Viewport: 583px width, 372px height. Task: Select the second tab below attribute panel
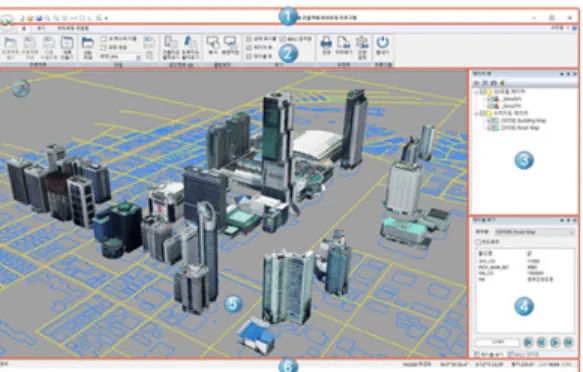click(x=523, y=354)
